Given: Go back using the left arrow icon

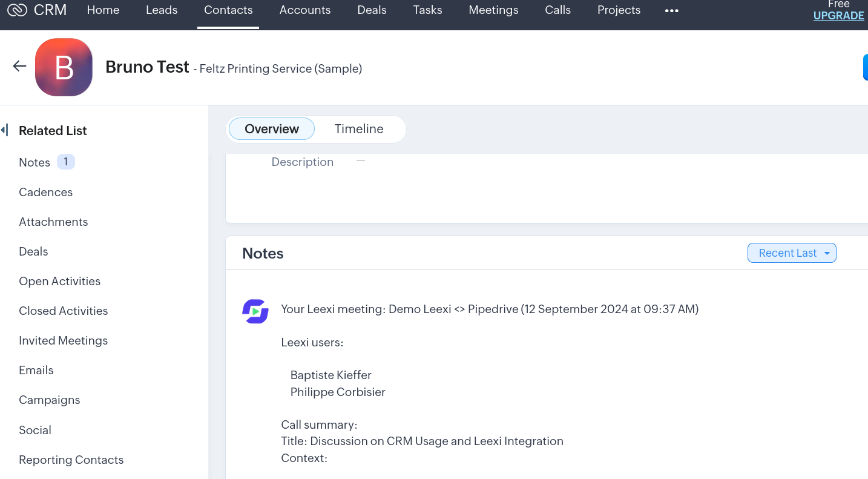Looking at the screenshot, I should coord(19,67).
